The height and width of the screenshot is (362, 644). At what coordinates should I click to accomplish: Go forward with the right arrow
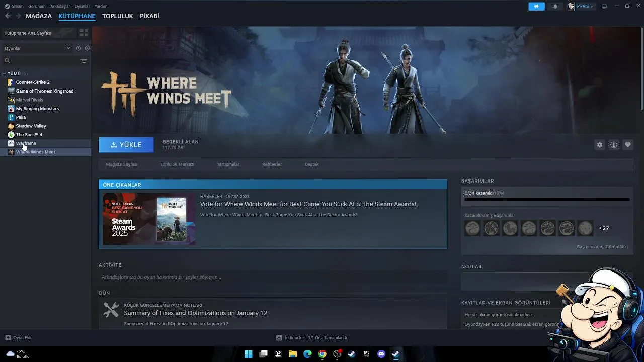click(x=18, y=16)
